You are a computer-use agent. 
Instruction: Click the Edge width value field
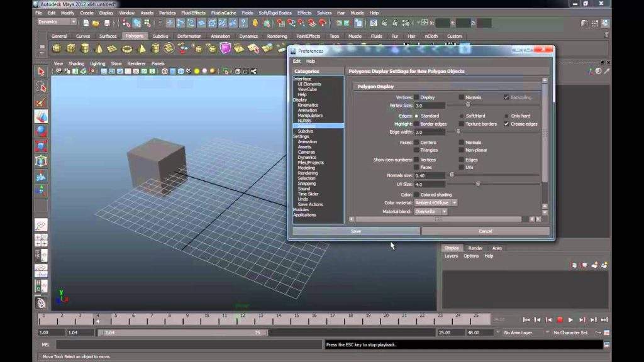430,132
